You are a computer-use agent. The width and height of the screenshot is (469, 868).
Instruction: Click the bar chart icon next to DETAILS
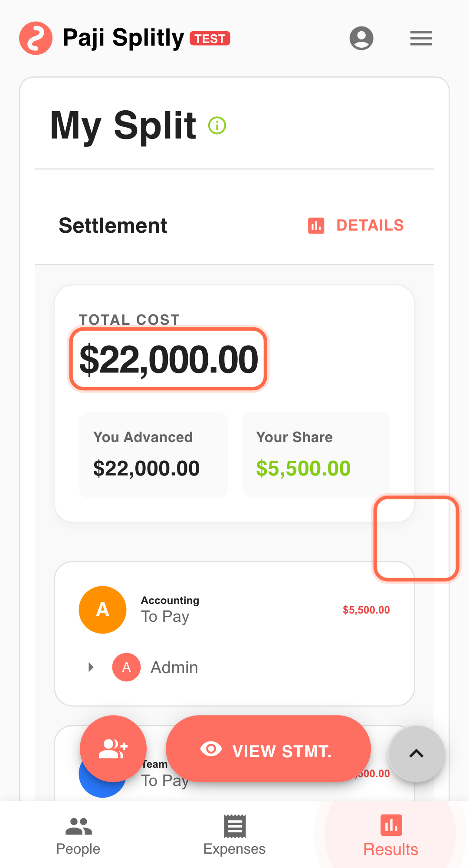pos(316,226)
